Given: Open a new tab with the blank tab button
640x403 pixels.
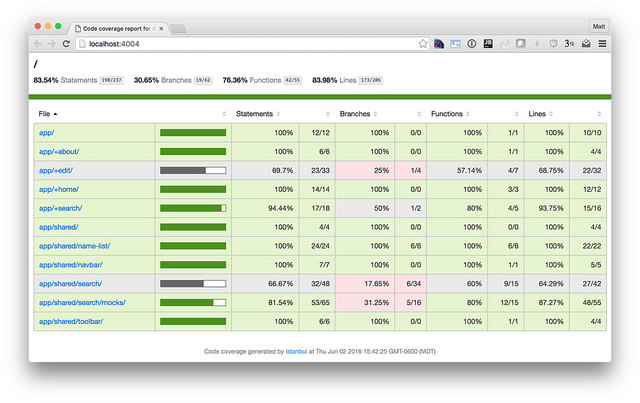Looking at the screenshot, I should point(178,29).
